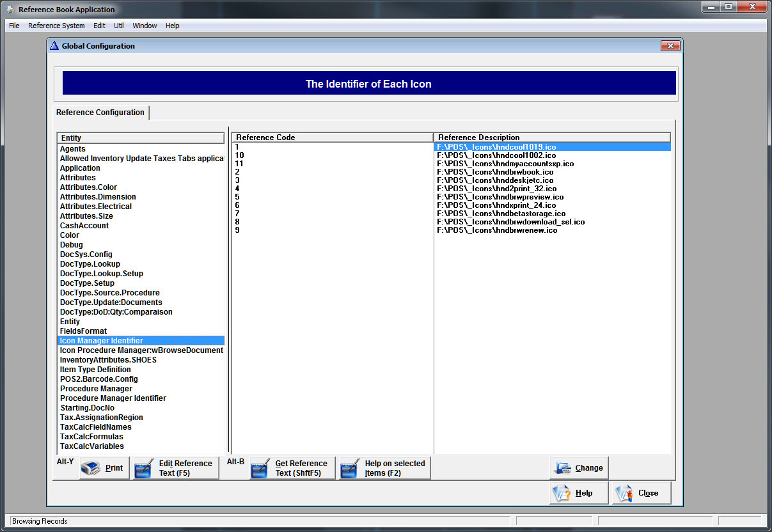This screenshot has width=772, height=532.
Task: Close the Global Configuration dialog window
Action: (x=670, y=46)
